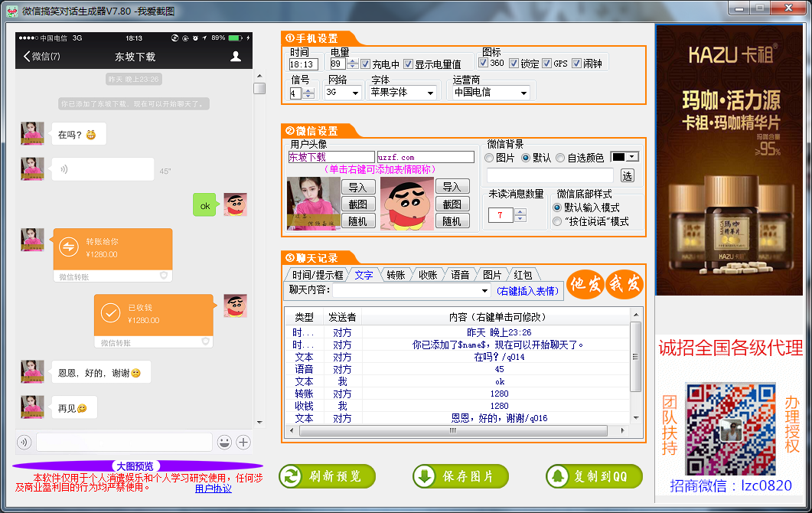
Task: Click the green 复制到QQ button
Action: click(x=594, y=476)
